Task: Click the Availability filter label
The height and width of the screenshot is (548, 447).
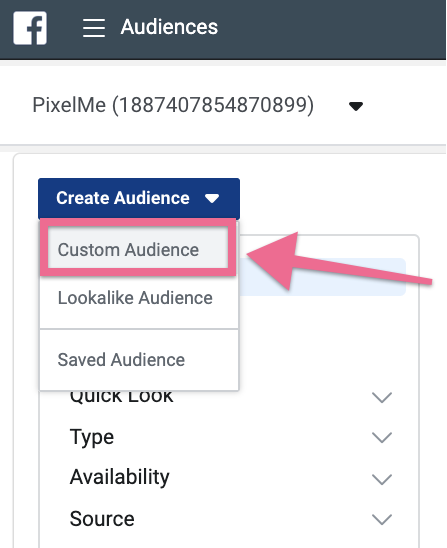Action: coord(120,477)
